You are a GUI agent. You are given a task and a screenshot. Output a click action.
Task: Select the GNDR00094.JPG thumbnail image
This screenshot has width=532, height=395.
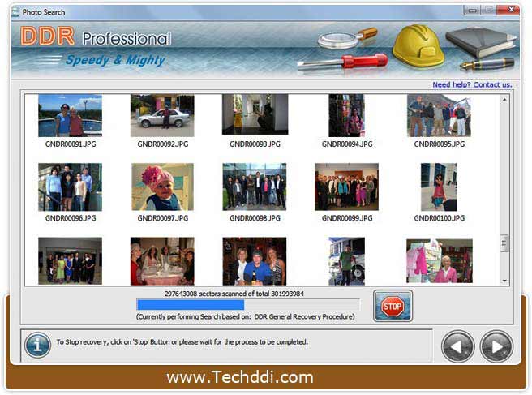[x=347, y=115]
